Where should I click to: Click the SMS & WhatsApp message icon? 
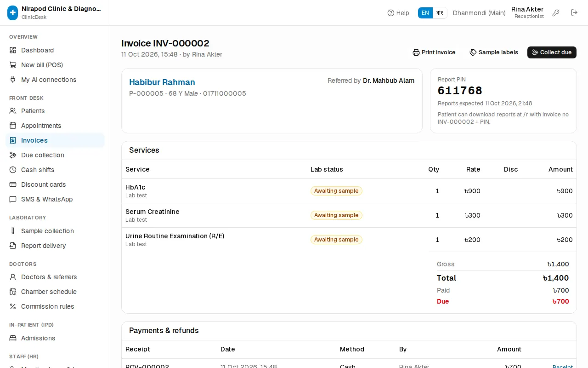point(13,199)
